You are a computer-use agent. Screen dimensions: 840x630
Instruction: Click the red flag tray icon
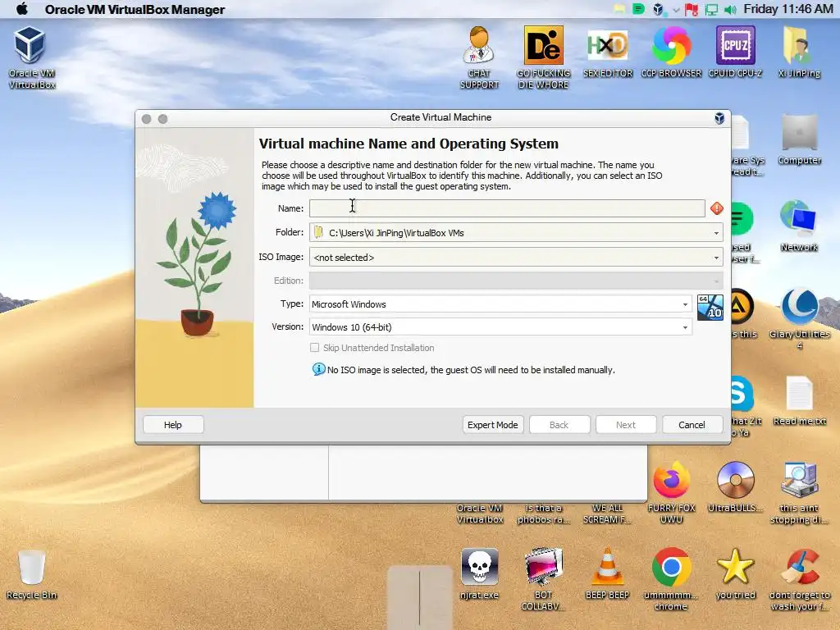(x=692, y=9)
